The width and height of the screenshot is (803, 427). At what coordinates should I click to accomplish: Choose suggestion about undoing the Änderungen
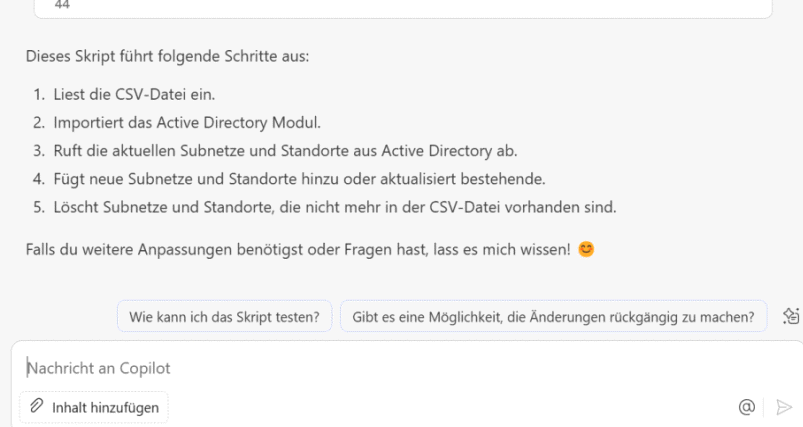click(554, 316)
